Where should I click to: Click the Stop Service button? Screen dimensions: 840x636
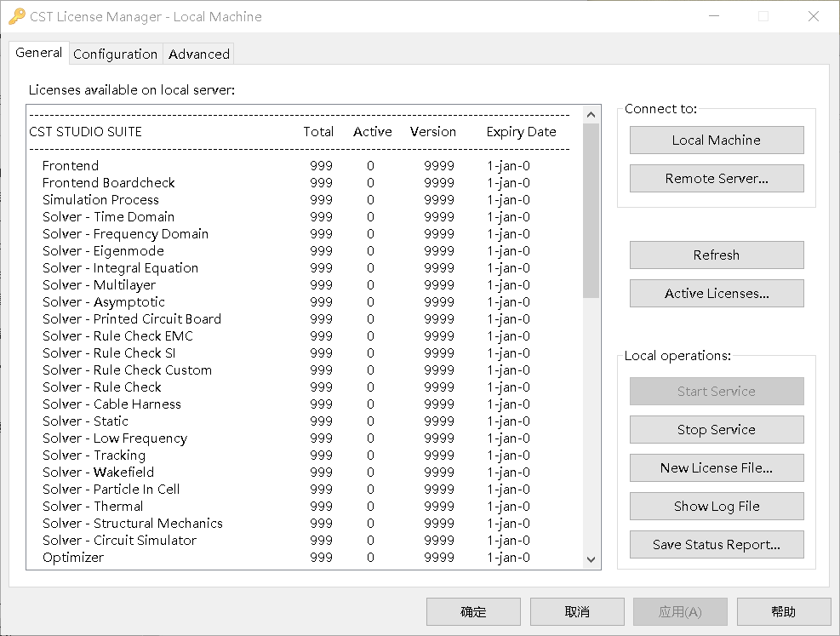(x=717, y=430)
